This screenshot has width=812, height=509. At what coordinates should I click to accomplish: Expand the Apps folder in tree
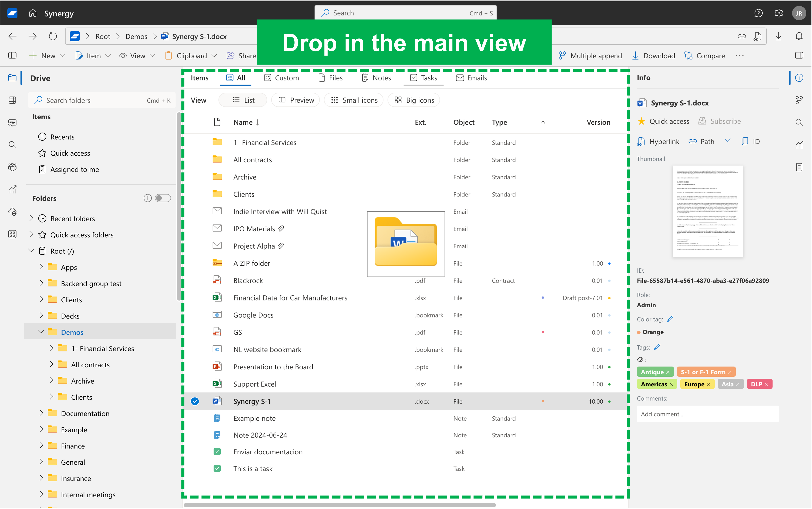click(41, 267)
